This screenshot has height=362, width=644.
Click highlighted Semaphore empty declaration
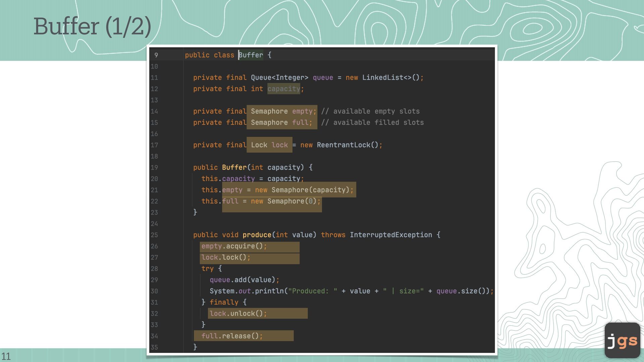pyautogui.click(x=282, y=111)
